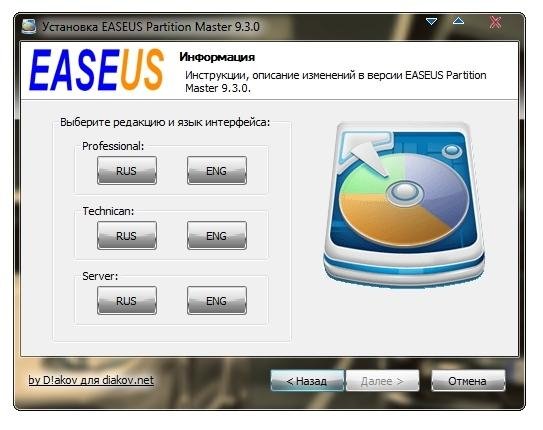Select RUS for Technican edition
The width and height of the screenshot is (543, 430).
coord(127,235)
